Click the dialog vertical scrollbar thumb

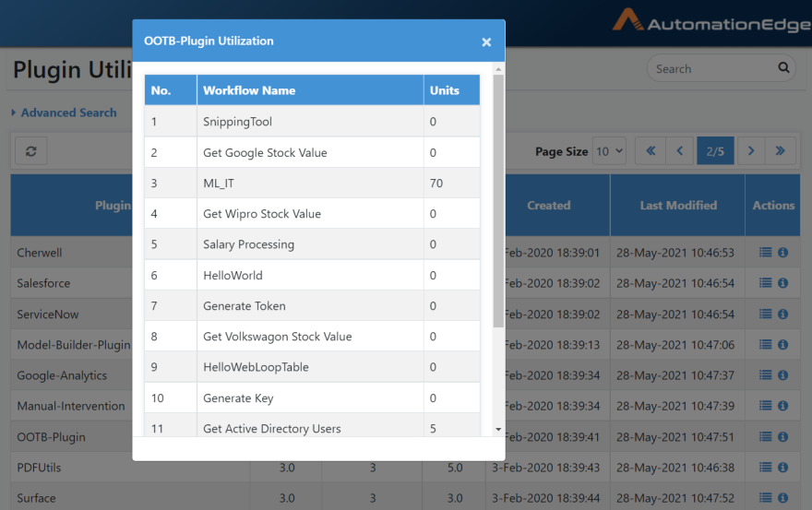[498, 201]
